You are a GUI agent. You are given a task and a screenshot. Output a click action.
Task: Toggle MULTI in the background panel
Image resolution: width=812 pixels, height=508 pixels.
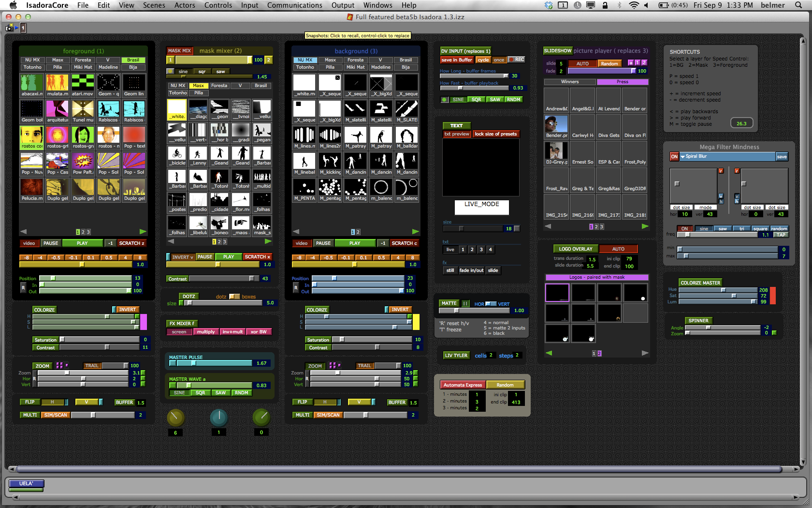coord(303,415)
